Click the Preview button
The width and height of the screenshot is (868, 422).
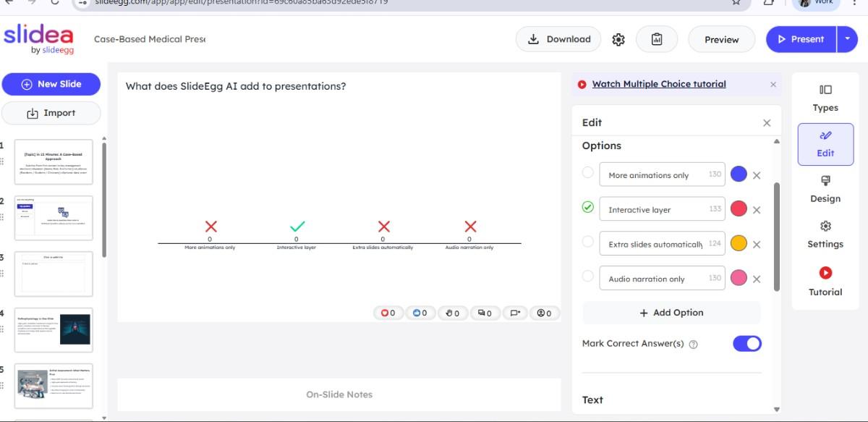[x=721, y=40]
